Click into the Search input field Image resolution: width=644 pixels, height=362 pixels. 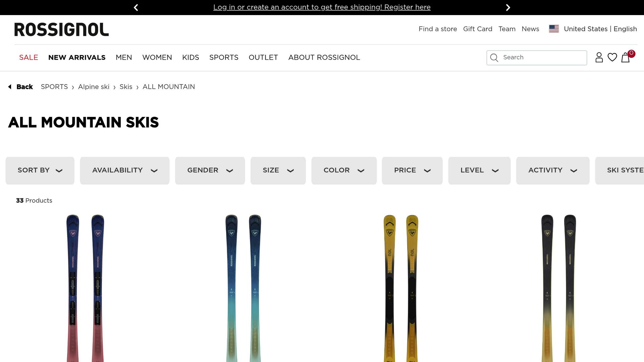coord(537,58)
